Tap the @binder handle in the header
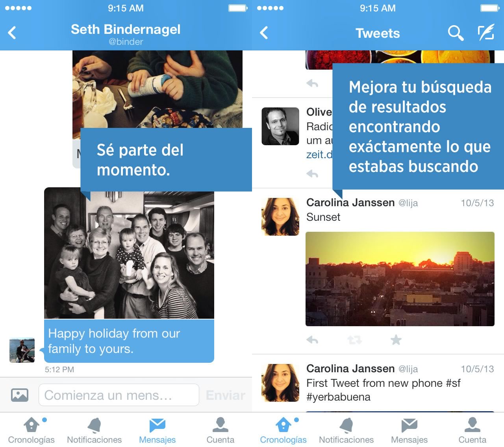Viewport: 504px width, 447px height. [126, 42]
